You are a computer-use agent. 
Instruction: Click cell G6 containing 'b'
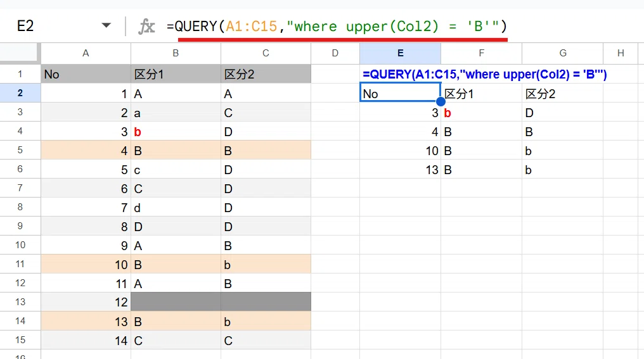[563, 169]
